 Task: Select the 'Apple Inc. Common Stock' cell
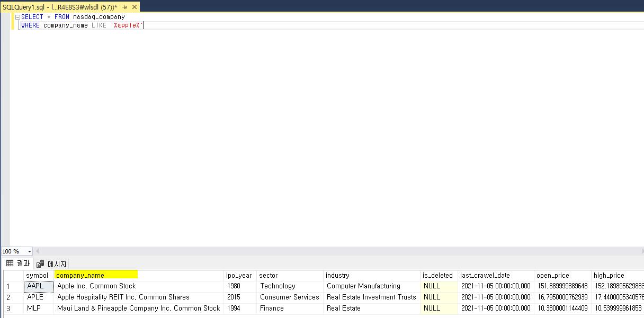click(139, 286)
